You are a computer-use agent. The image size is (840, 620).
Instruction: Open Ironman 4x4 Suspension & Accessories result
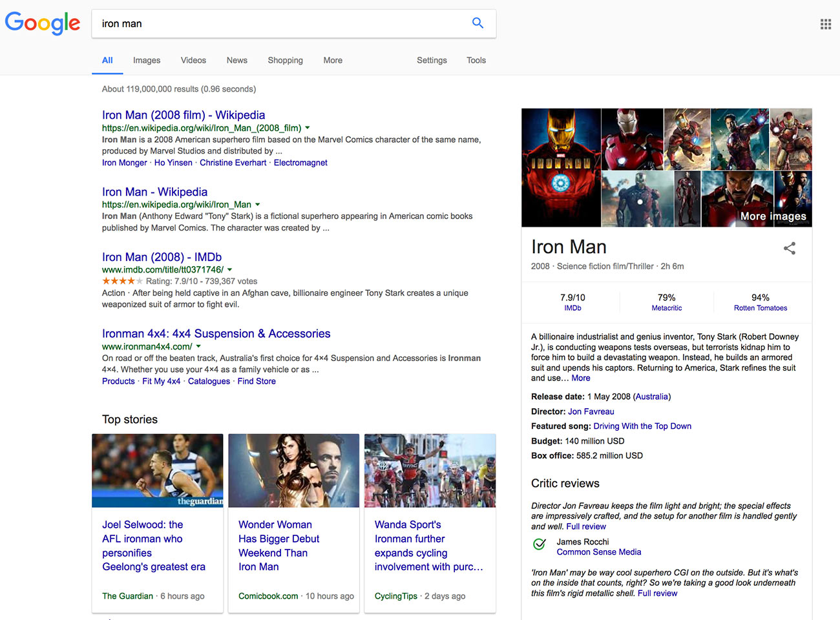pyautogui.click(x=216, y=334)
